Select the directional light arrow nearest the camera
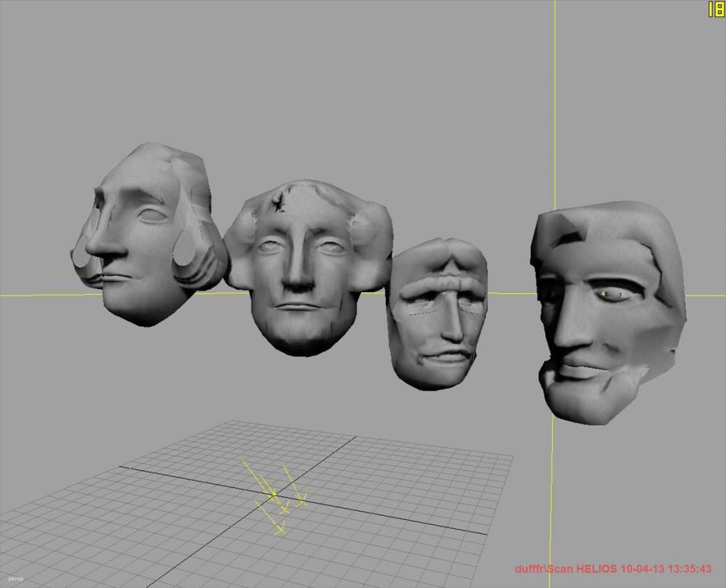 coord(270,518)
